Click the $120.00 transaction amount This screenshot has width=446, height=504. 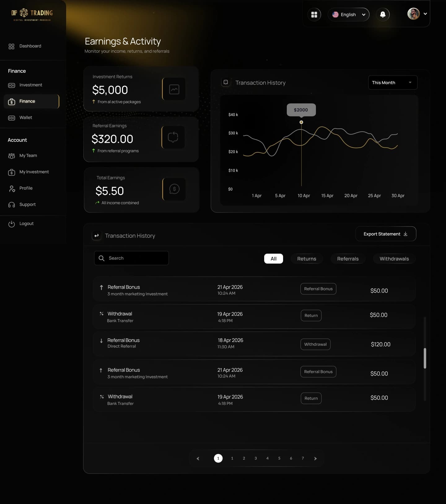pos(381,345)
